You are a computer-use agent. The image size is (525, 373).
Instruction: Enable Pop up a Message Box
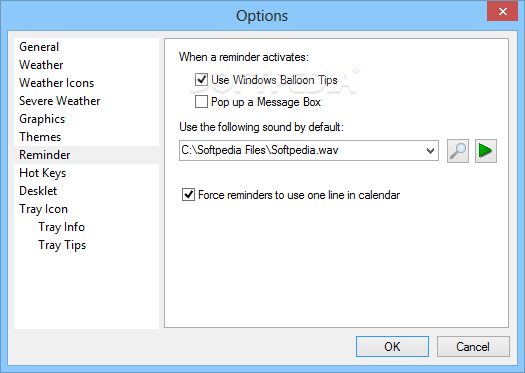coord(201,102)
